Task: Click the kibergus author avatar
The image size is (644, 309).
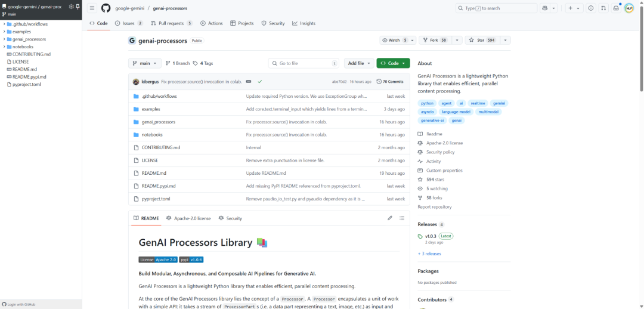Action: 136,82
